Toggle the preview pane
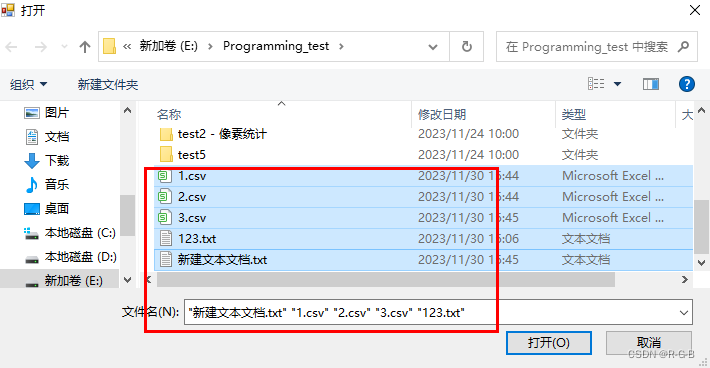This screenshot has height=368, width=710. tap(651, 84)
